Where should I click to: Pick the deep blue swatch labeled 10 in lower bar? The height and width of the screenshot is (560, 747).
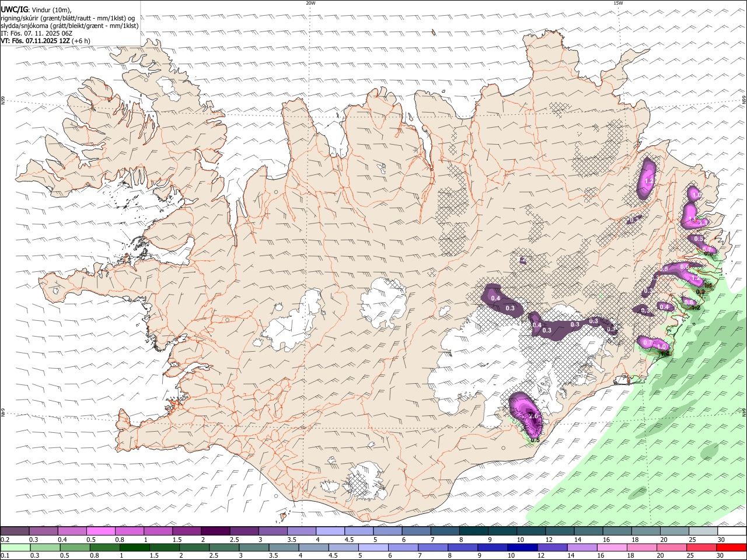coord(523,548)
